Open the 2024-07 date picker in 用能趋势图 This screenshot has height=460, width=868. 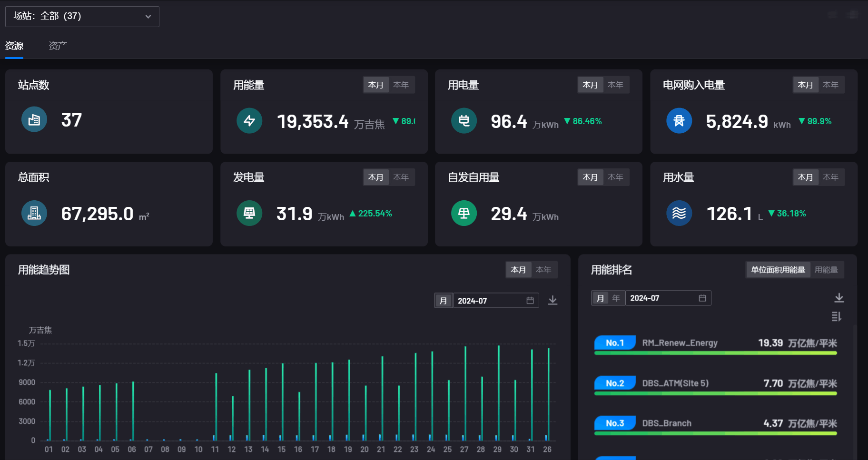(495, 301)
